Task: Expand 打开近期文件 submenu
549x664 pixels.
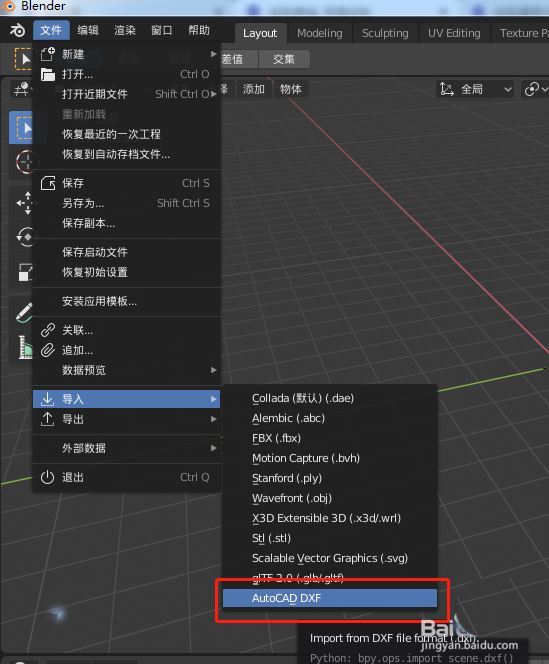Action: click(x=127, y=94)
